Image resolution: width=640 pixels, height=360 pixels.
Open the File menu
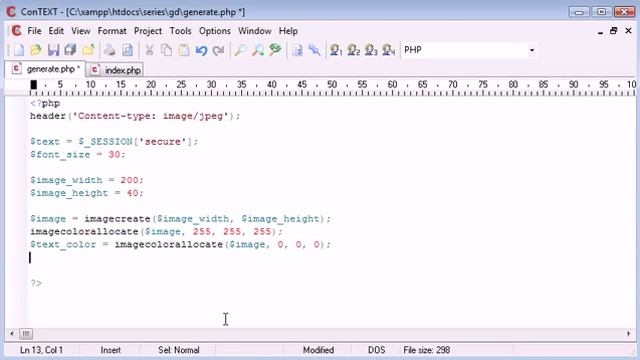34,31
